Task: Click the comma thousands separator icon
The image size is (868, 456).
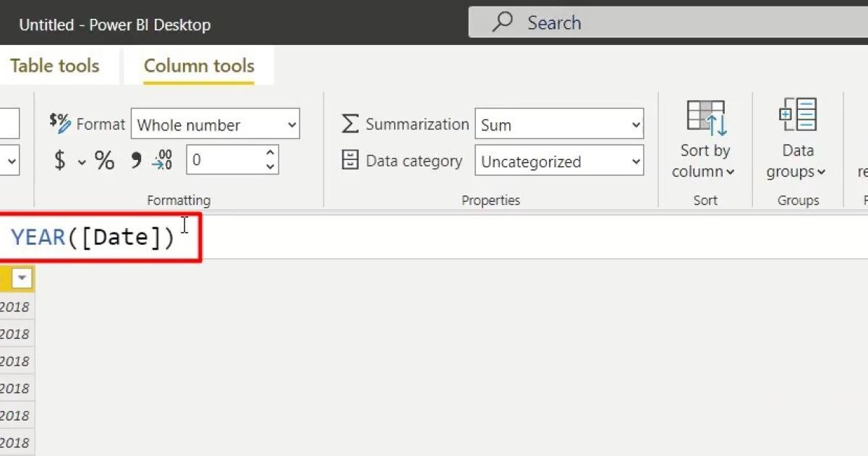Action: pos(136,160)
